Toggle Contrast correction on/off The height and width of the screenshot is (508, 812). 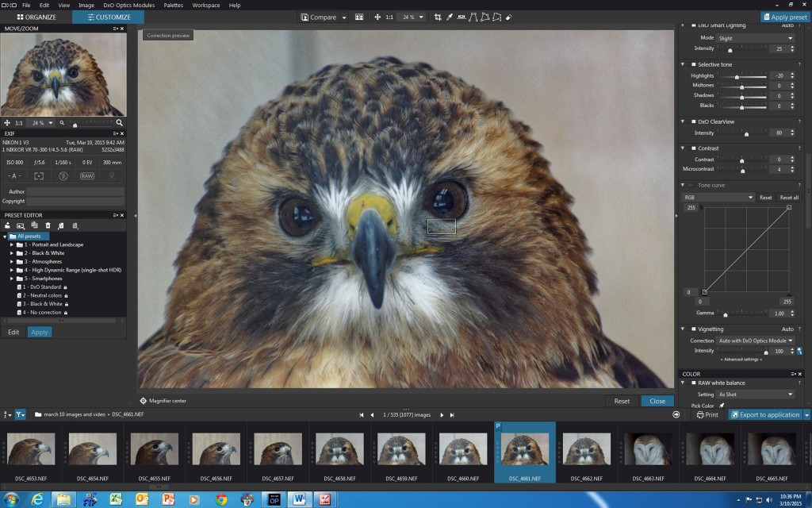pyautogui.click(x=693, y=148)
